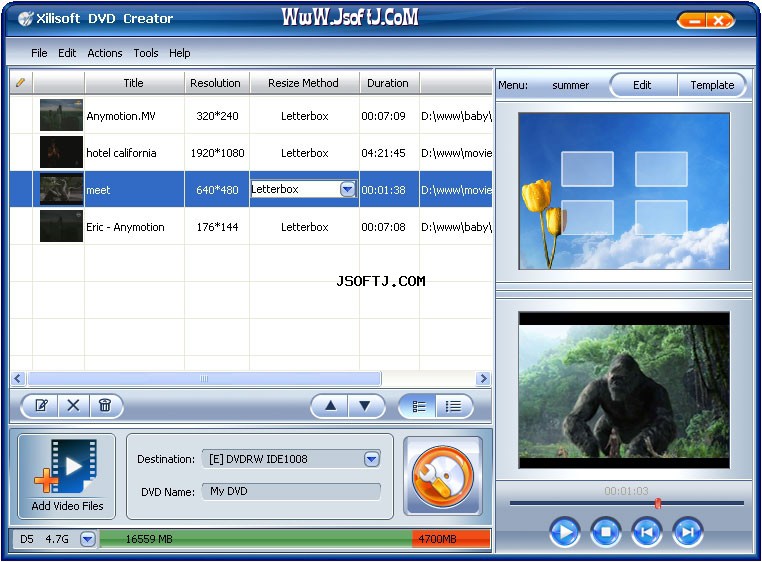The image size is (762, 562).
Task: Click the playback position slider handle
Action: point(658,503)
